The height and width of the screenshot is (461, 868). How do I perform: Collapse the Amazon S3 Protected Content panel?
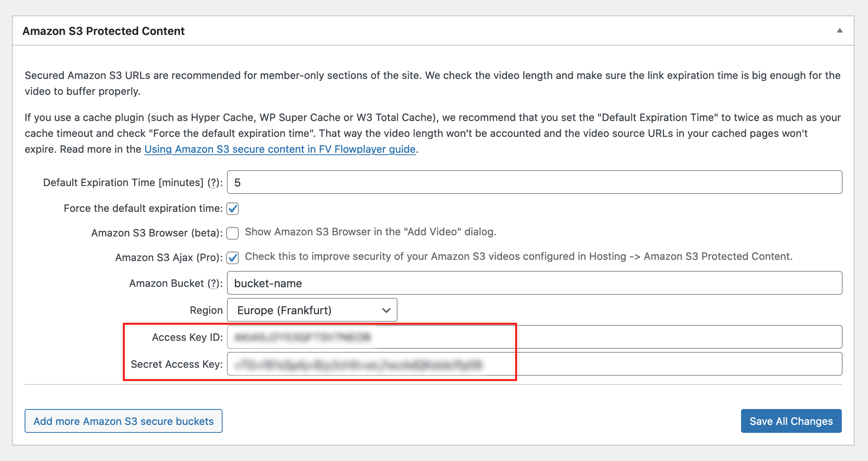[x=839, y=31]
